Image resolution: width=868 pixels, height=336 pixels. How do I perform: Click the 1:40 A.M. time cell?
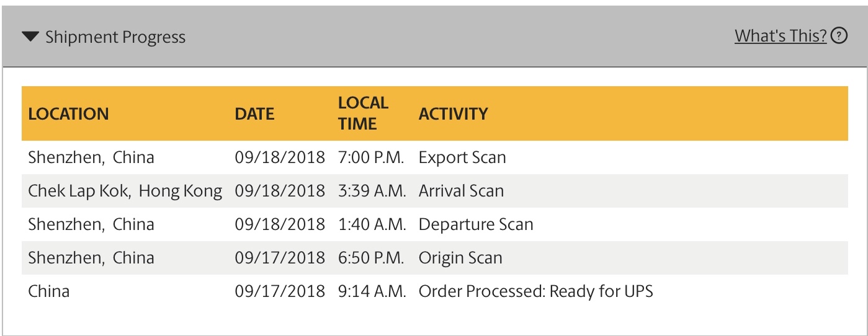(x=372, y=224)
